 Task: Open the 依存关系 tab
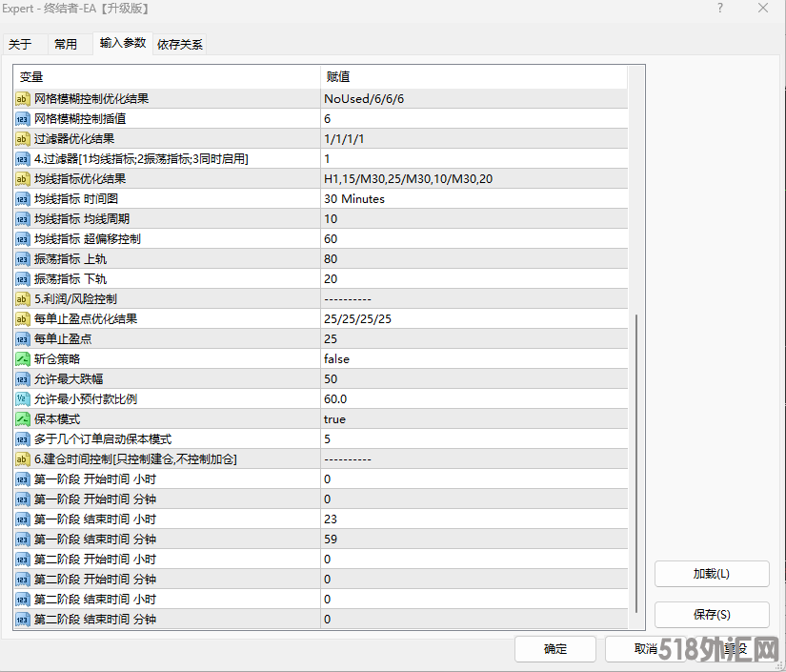click(x=180, y=45)
